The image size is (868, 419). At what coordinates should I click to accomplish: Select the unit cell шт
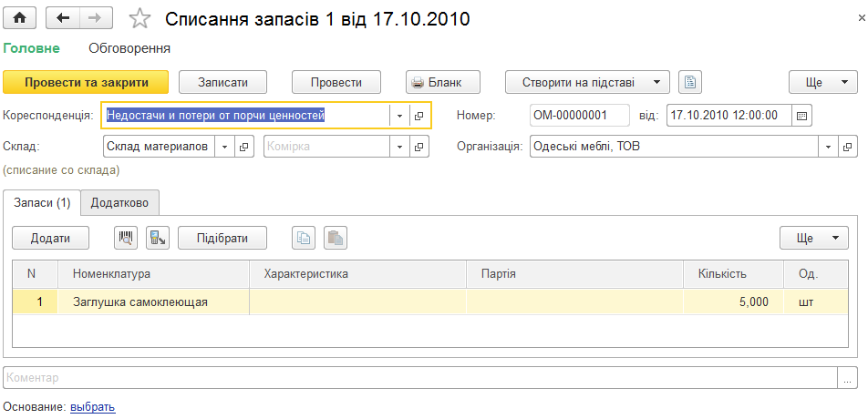(816, 301)
